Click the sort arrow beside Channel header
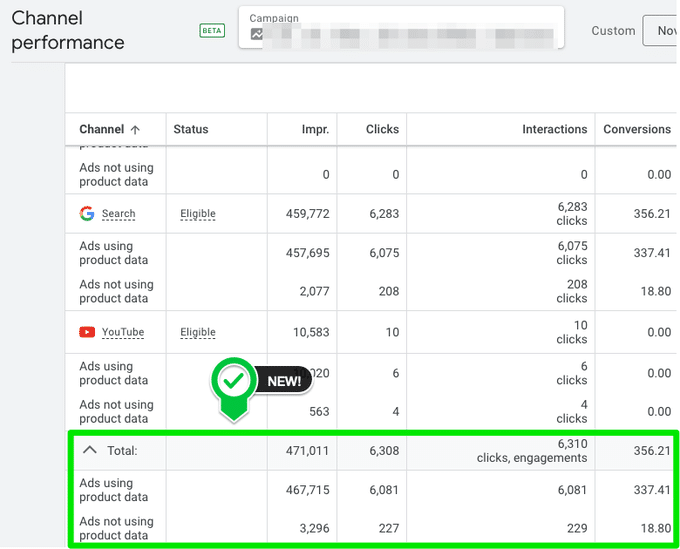Screen dimensions: 680x549 tap(135, 129)
